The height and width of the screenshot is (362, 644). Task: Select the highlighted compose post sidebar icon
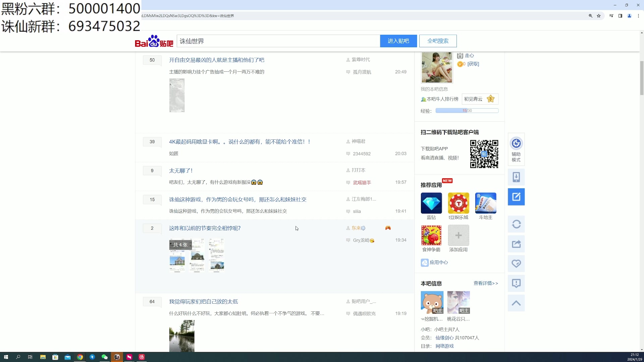516,197
